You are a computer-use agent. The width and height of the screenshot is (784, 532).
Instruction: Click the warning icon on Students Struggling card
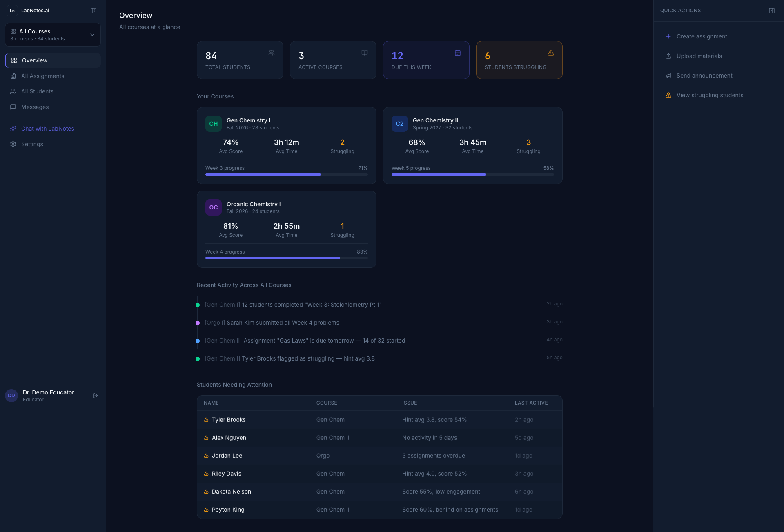(x=551, y=53)
